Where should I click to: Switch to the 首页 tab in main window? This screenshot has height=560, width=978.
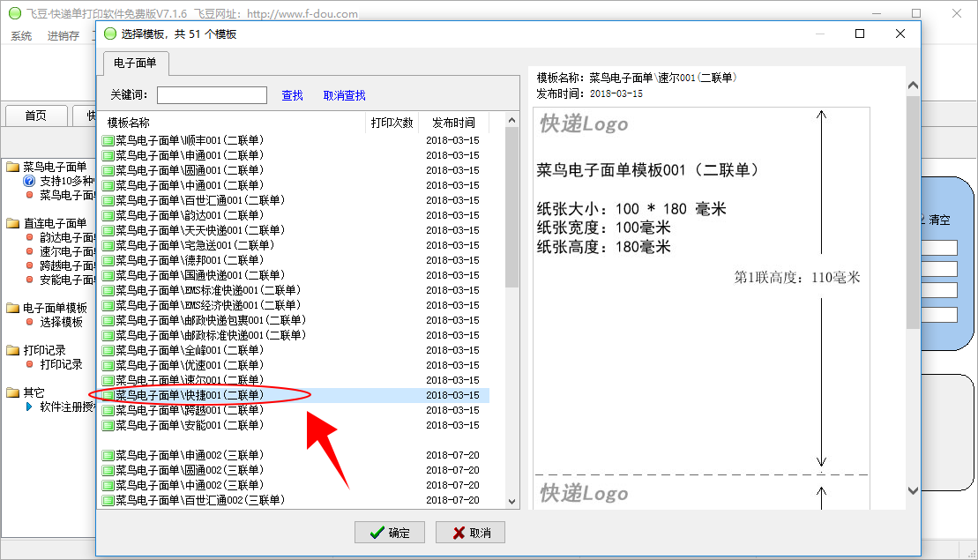tap(36, 116)
